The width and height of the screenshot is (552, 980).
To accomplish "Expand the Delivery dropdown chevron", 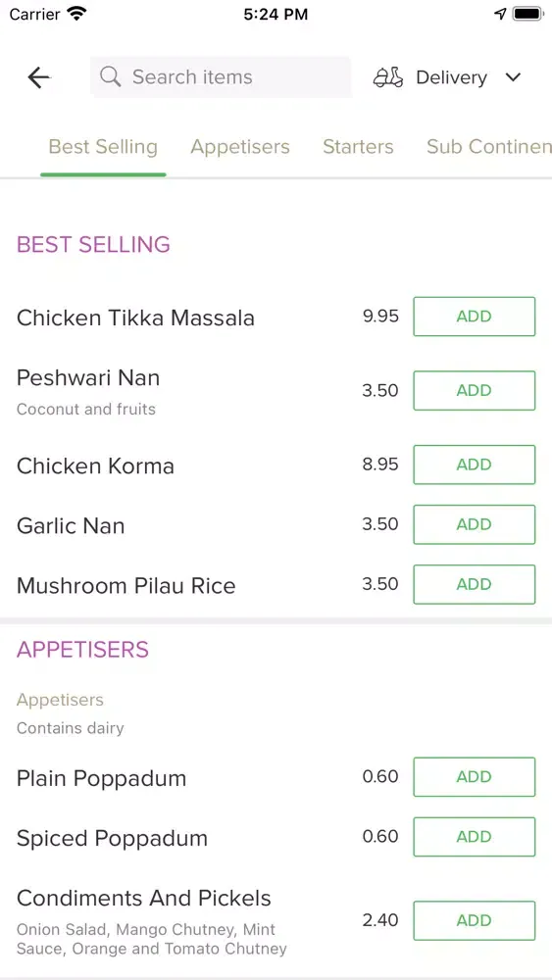I will coord(513,77).
